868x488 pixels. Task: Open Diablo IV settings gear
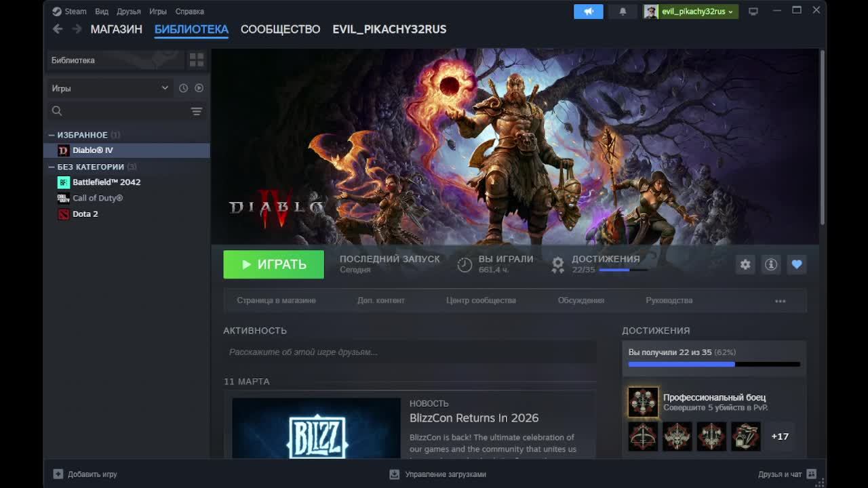pyautogui.click(x=745, y=264)
